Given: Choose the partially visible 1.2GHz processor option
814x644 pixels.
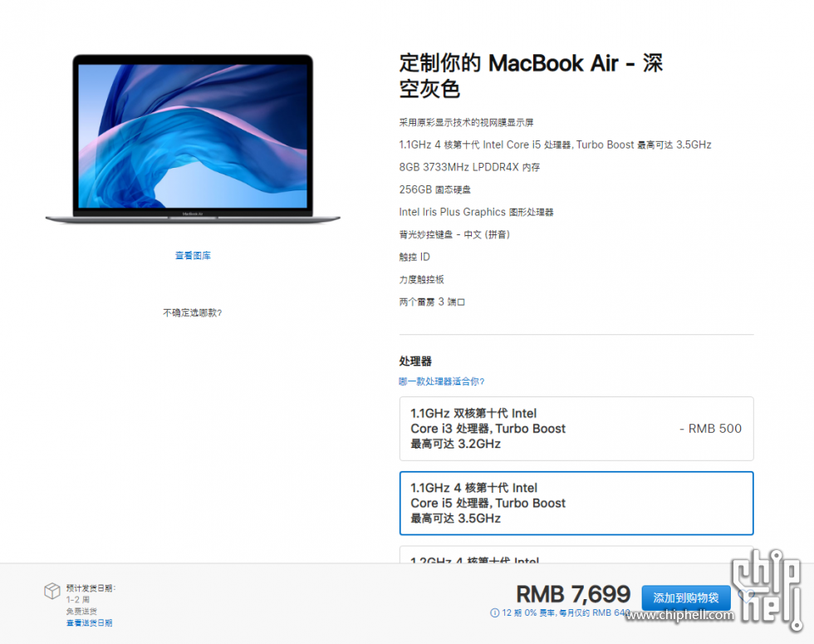Looking at the screenshot, I should [x=576, y=555].
